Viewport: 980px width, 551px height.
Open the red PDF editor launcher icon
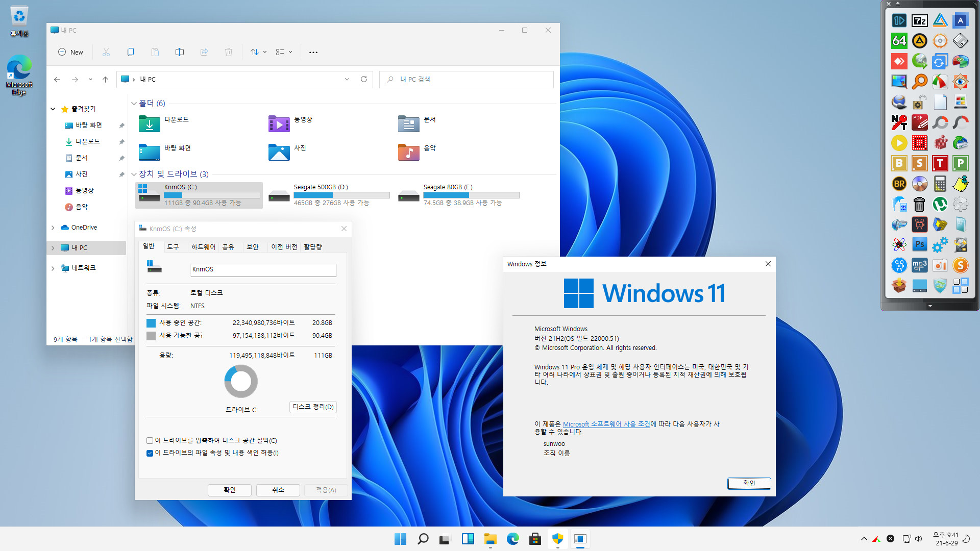pos(920,122)
